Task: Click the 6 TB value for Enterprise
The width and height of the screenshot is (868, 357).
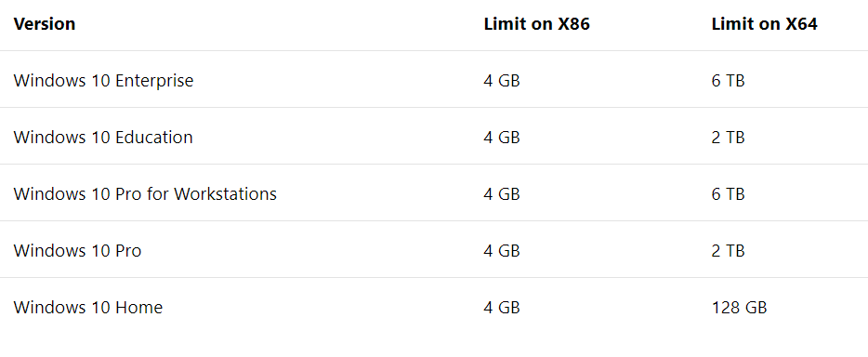Action: pyautogui.click(x=728, y=81)
